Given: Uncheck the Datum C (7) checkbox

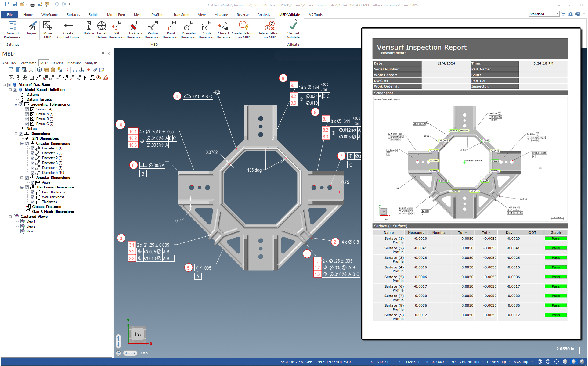Looking at the screenshot, I should [27, 124].
